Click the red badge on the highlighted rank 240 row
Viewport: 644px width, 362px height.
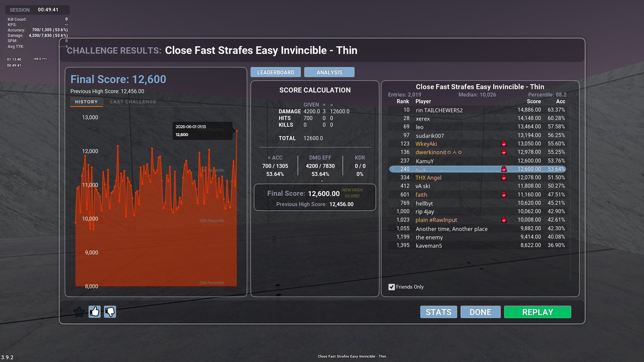pyautogui.click(x=504, y=169)
